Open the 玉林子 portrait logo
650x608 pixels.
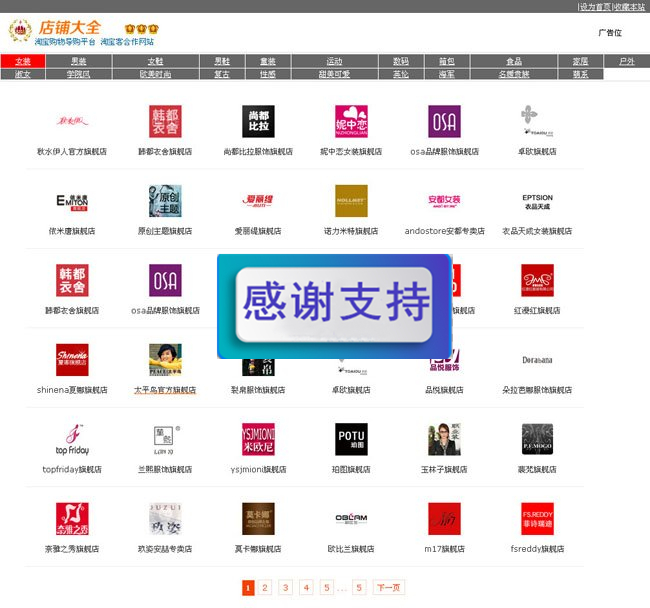coord(444,439)
